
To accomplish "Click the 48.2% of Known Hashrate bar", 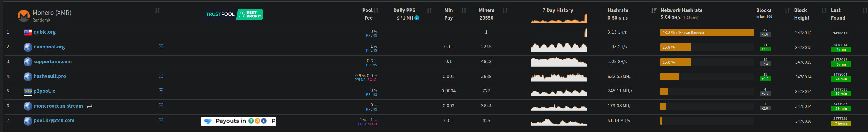I will coord(707,33).
